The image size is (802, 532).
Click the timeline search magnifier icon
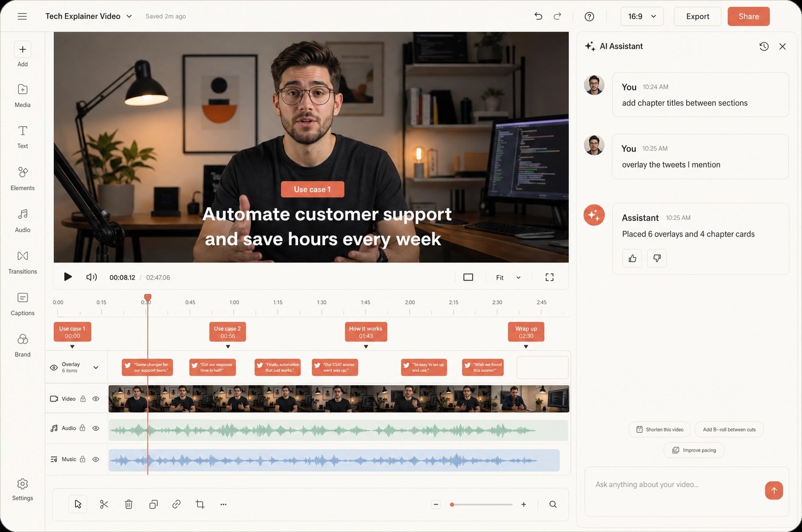tap(553, 504)
